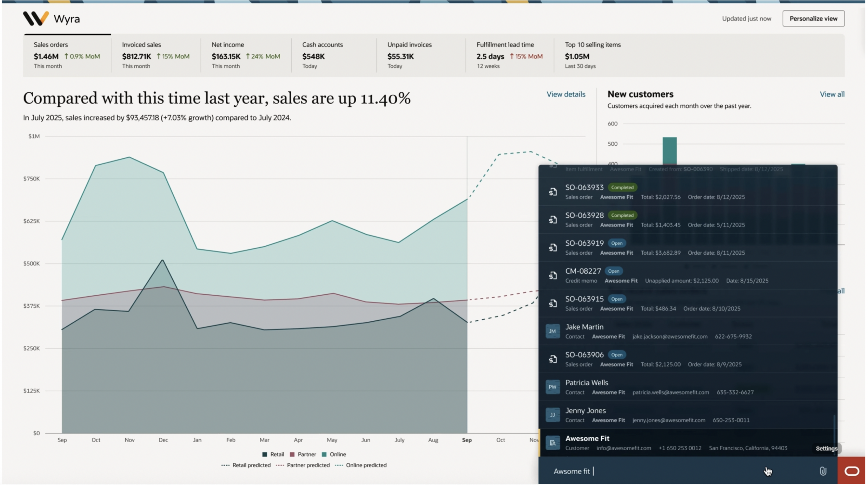Select the Sales orders tab

[x=67, y=55]
